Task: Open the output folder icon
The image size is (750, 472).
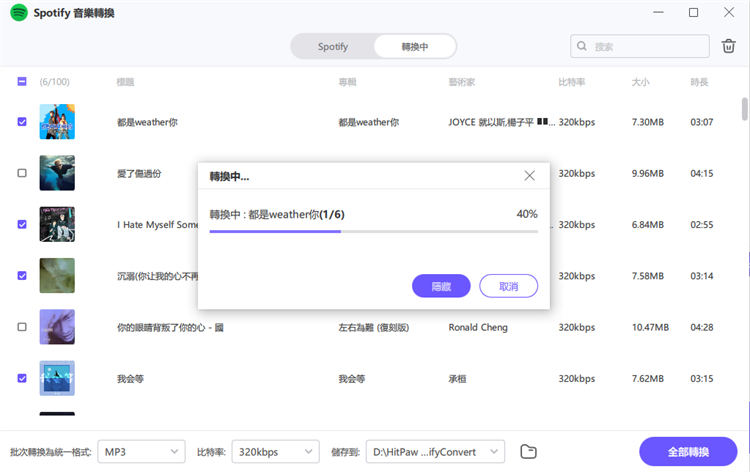Action: point(528,451)
